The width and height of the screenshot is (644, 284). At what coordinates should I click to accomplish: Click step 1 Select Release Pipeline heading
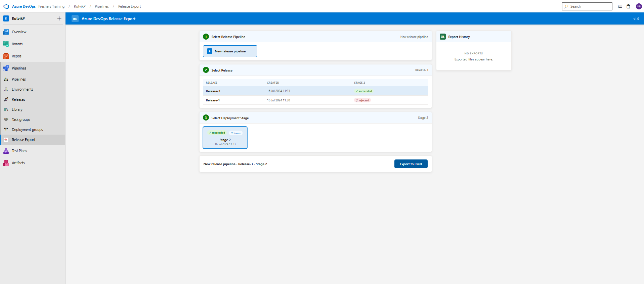(x=228, y=37)
